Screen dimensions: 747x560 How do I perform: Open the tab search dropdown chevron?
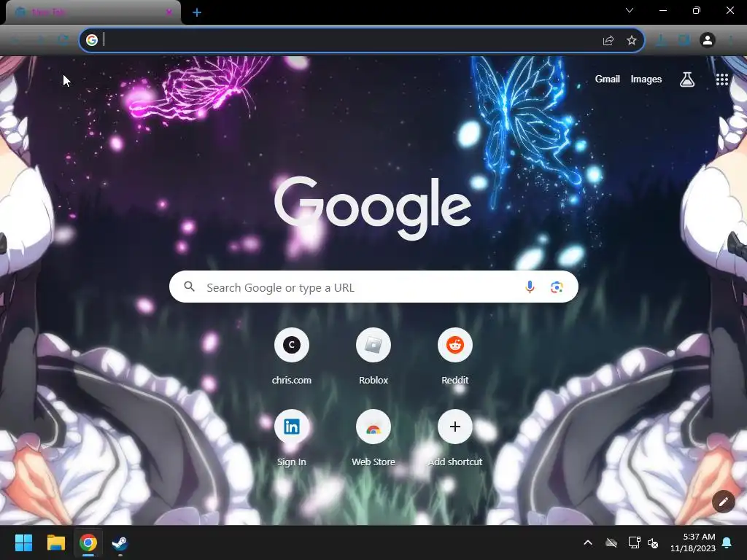630,10
